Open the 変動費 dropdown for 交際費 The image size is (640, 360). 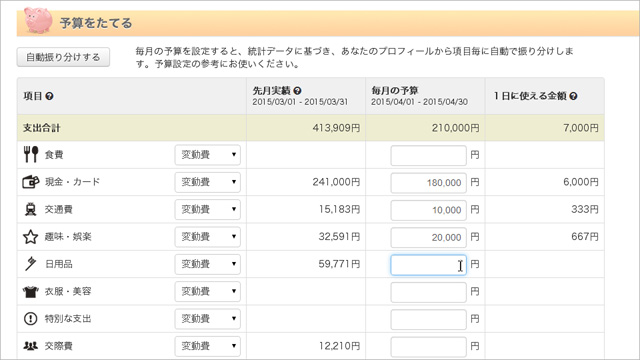[208, 346]
